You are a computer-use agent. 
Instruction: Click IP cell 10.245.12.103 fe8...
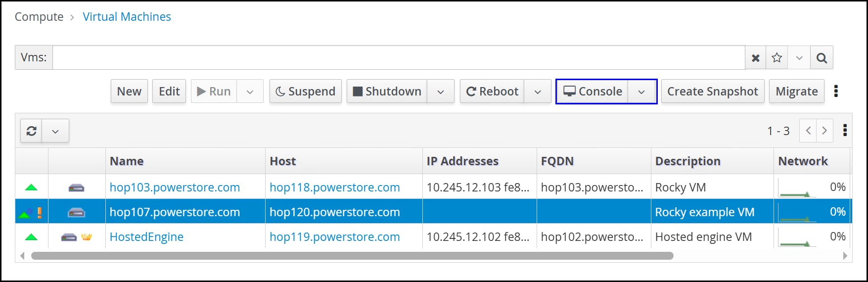tap(478, 188)
